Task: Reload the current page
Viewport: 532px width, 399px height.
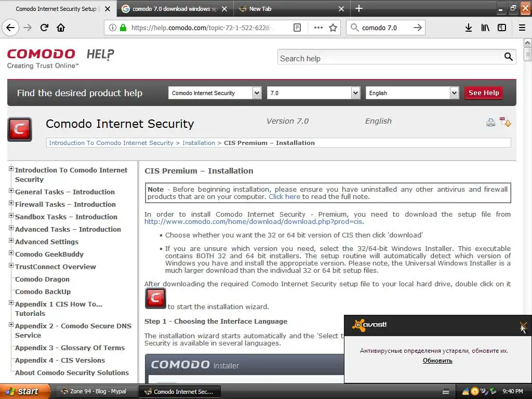Action: (x=44, y=28)
